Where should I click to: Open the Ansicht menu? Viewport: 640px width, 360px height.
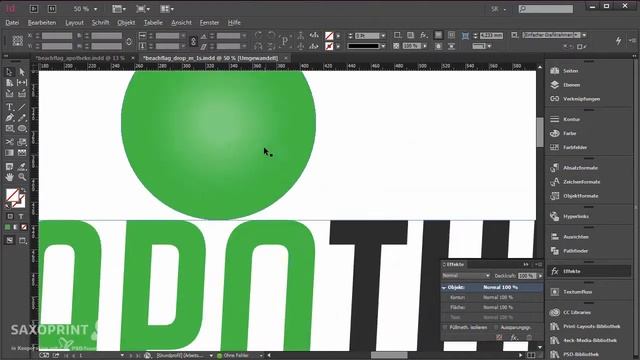point(181,23)
